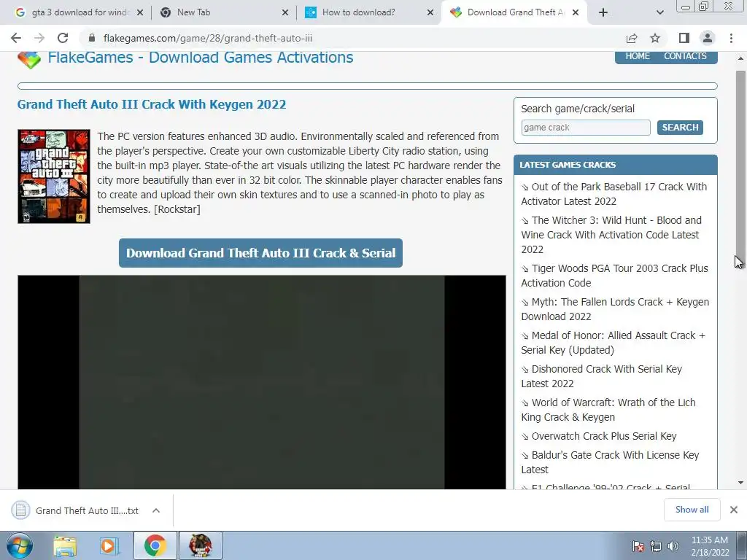Image resolution: width=747 pixels, height=560 pixels.
Task: Click the downloaded text file icon
Action: click(20, 510)
